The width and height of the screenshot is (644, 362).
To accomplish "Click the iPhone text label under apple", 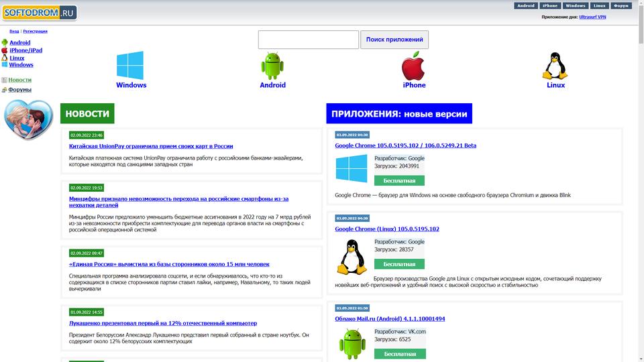I will coord(414,85).
